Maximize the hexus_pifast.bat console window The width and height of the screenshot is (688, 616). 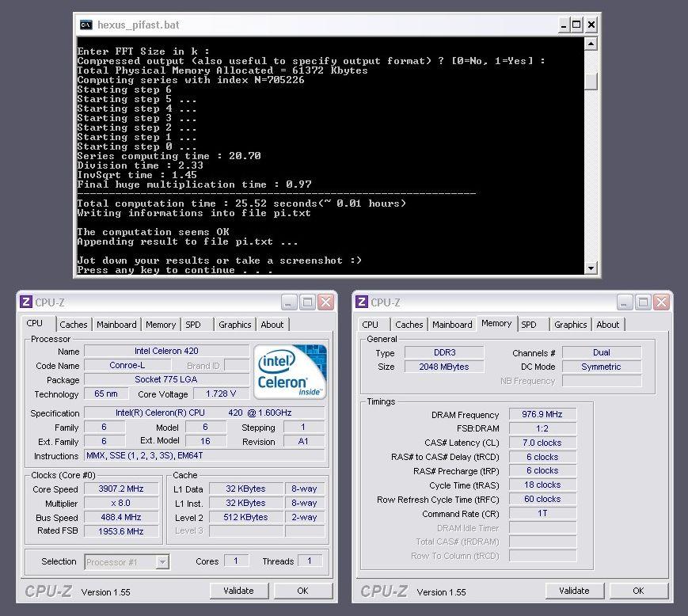click(x=576, y=25)
